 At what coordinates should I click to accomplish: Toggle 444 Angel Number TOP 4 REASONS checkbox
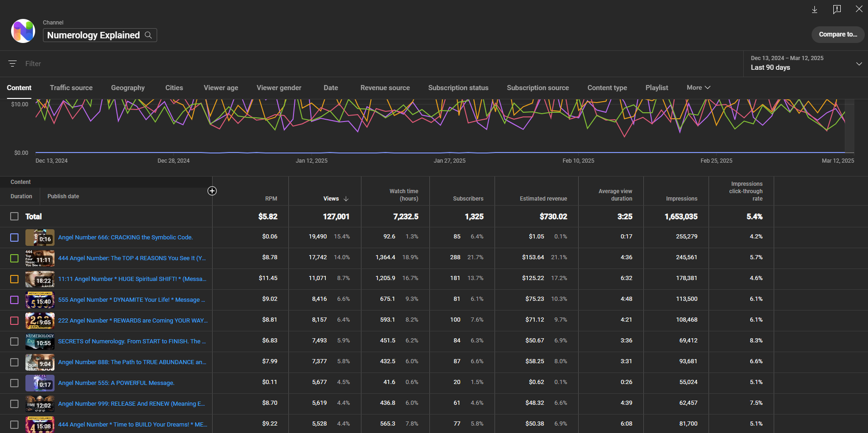click(x=14, y=258)
